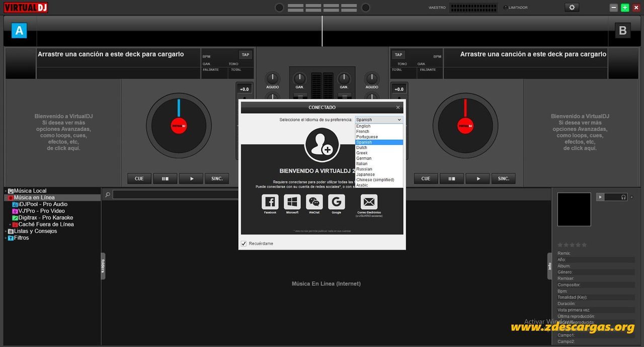Expand Caché Fuera de Línea folder
This screenshot has width=644, height=347.
10,225
